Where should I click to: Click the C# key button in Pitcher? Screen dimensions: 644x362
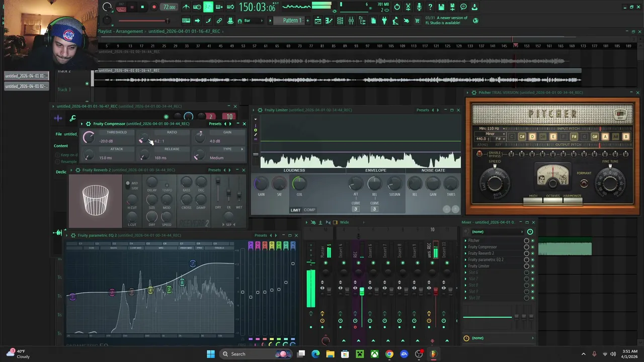coord(522,137)
